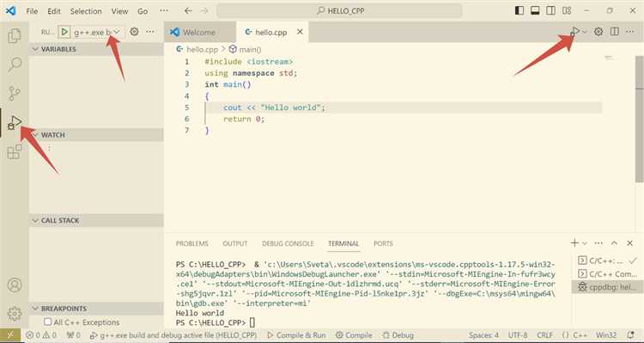Change line endings via CRLF status item

pyautogui.click(x=544, y=335)
